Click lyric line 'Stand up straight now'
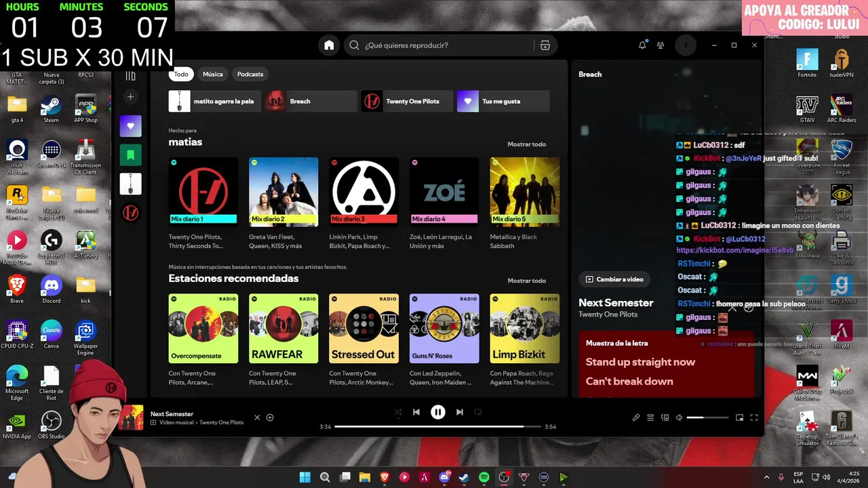 [640, 362]
